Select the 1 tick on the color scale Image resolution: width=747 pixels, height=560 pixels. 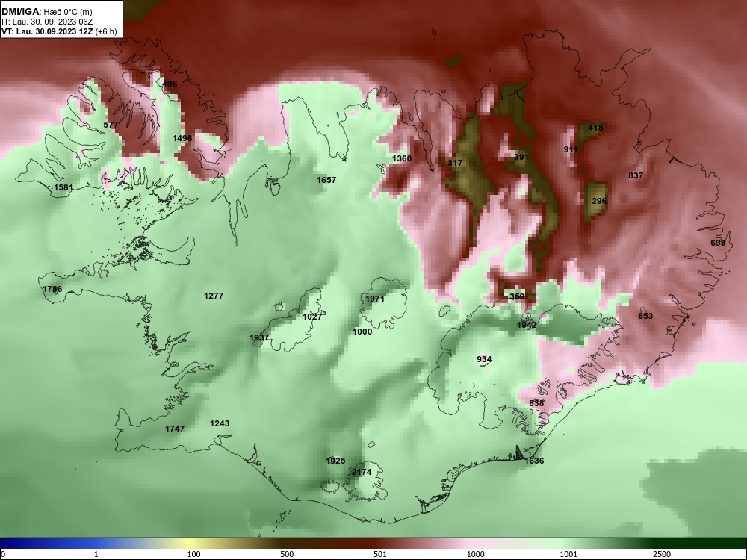click(96, 554)
